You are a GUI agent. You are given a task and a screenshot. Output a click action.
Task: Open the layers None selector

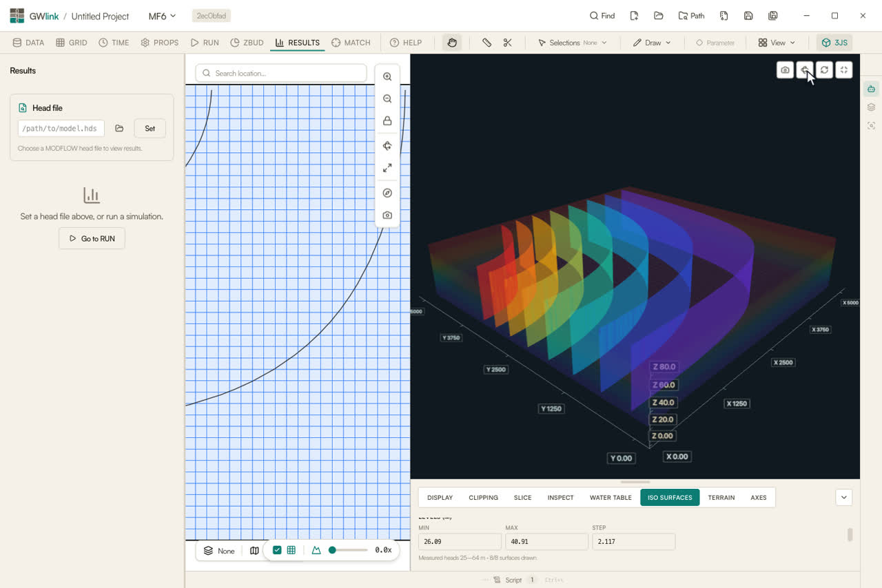[x=219, y=551]
